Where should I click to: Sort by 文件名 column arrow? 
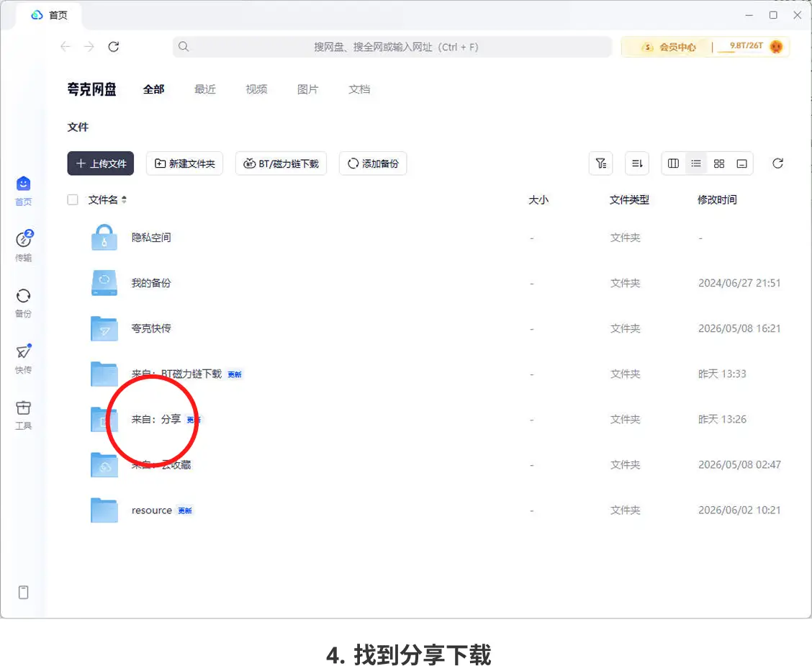click(124, 200)
